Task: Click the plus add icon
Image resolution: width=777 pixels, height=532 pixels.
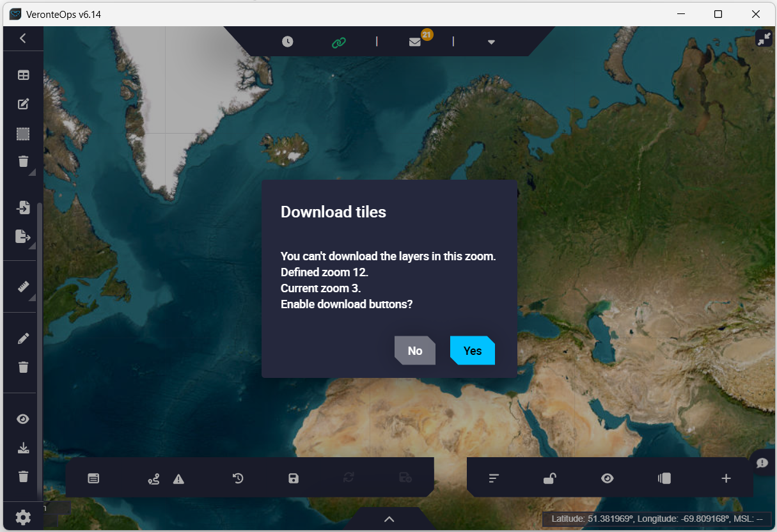Action: tap(726, 478)
